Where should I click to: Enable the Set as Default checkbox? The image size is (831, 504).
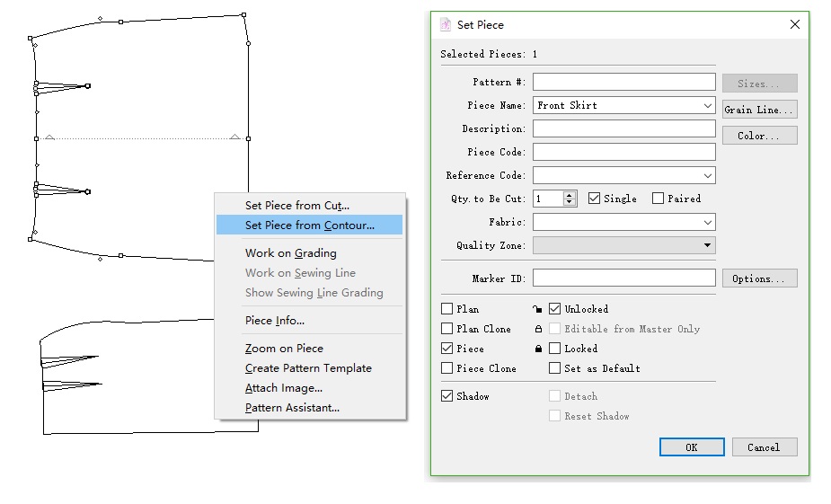[x=555, y=368]
